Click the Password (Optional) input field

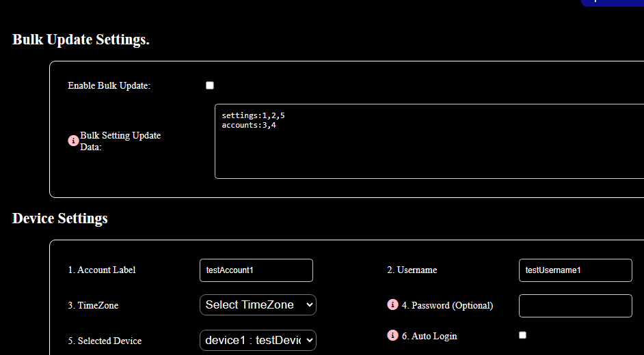pos(576,306)
